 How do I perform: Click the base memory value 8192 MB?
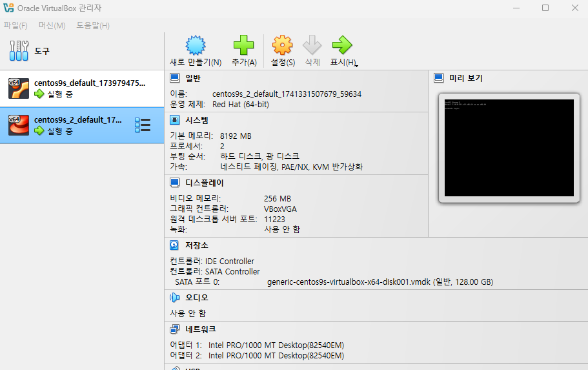tap(236, 136)
